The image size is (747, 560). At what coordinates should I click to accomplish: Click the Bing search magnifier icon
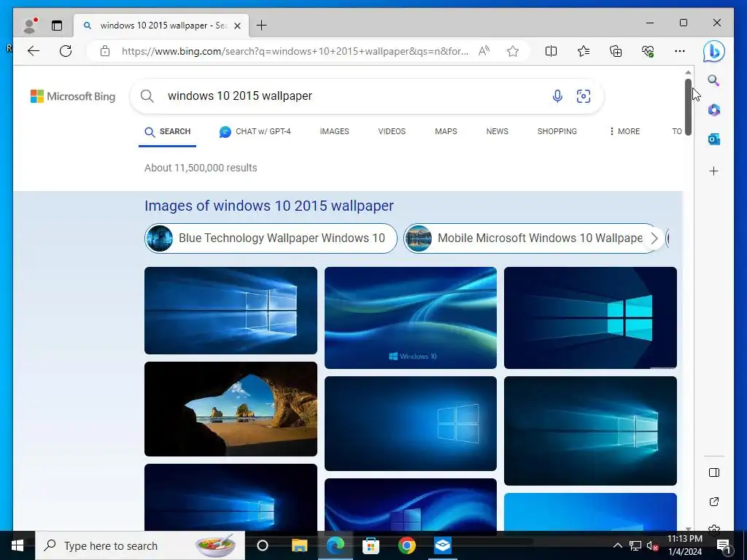point(147,96)
